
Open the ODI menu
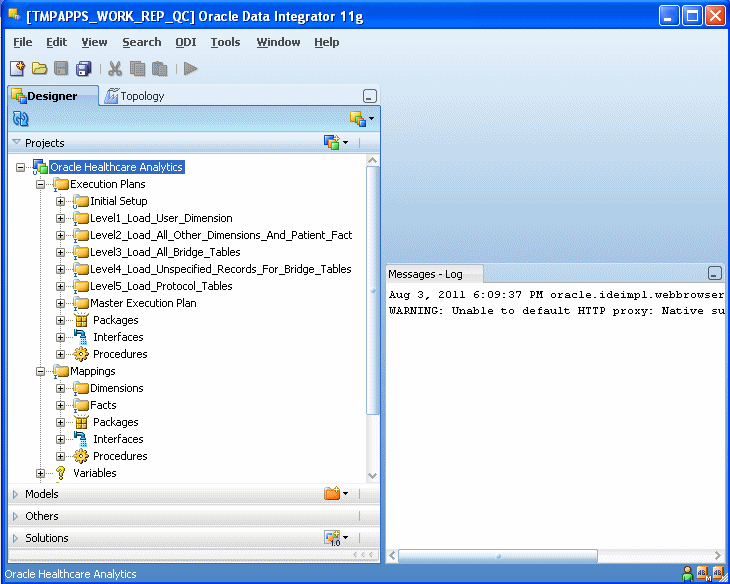tap(185, 42)
